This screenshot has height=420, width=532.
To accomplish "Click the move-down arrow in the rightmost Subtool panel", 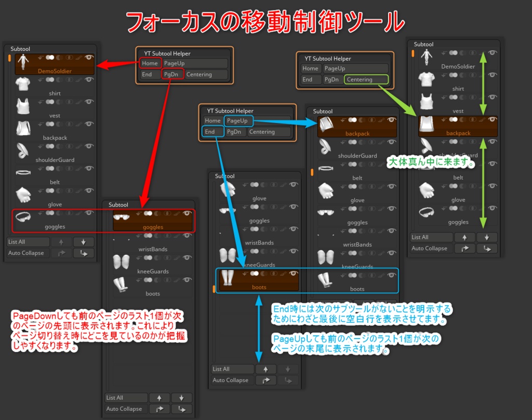I will click(487, 237).
